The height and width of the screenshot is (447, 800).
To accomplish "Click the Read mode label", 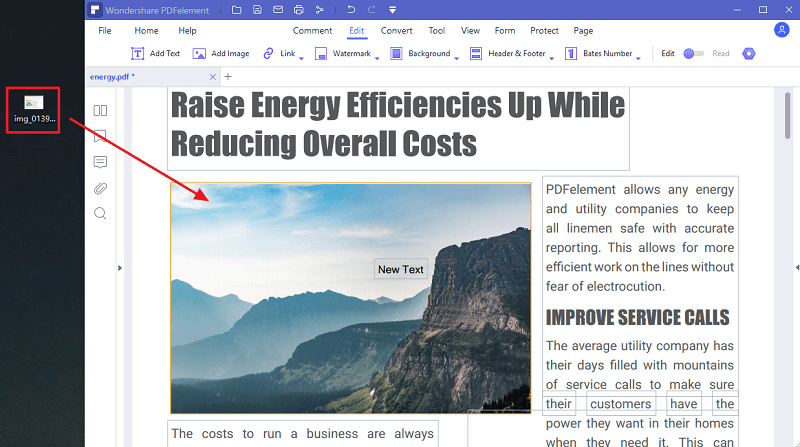I will click(720, 54).
